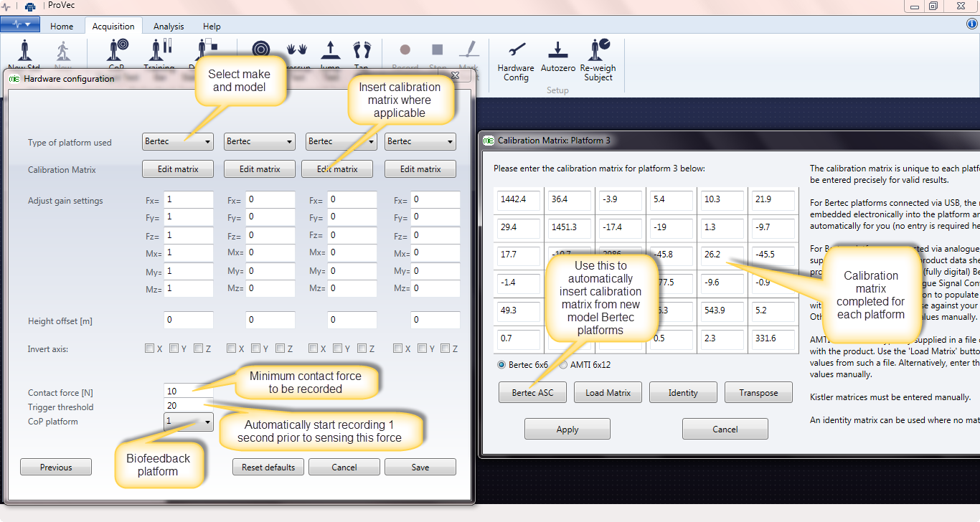Toggle Invert axis X for fourth platform
This screenshot has width=980, height=522.
click(x=397, y=348)
